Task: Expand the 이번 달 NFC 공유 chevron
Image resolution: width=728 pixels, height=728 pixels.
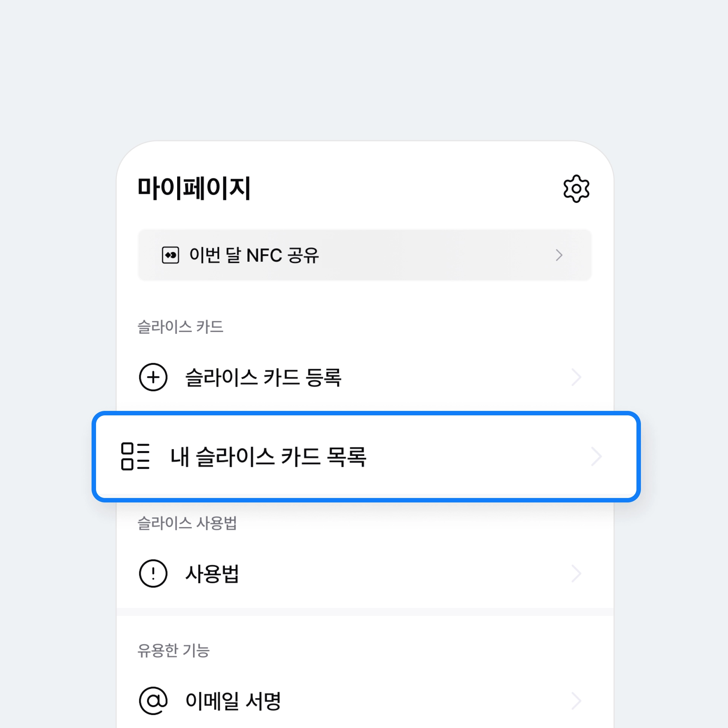Action: coord(559,255)
